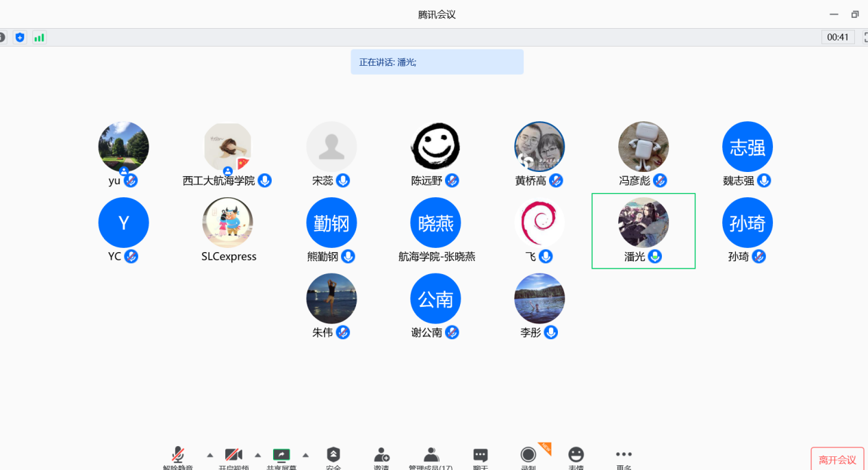Click the SLCexpress name label
The height and width of the screenshot is (470, 868).
tap(229, 257)
